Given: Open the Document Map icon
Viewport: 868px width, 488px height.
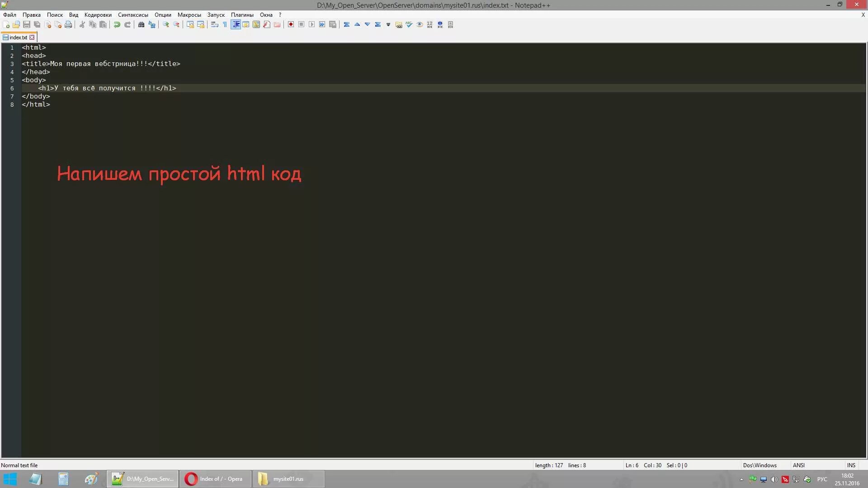Looking at the screenshot, I should point(256,24).
